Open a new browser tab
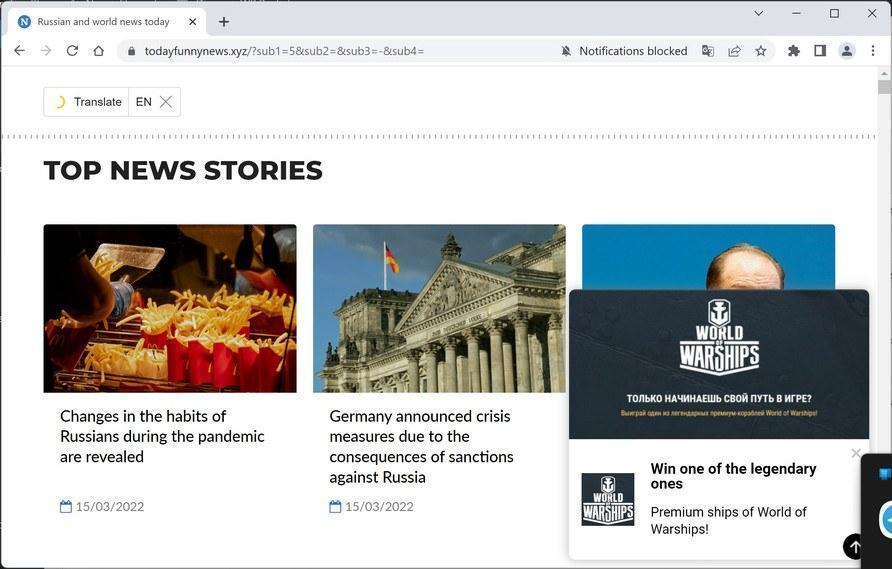Screen dimensions: 892x569 coord(224,22)
